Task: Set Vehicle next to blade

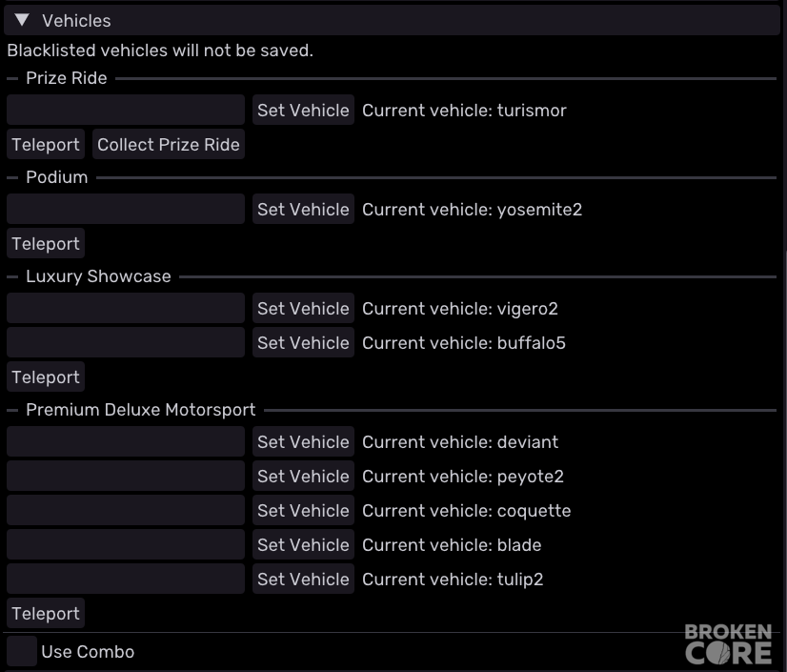Action: (x=303, y=544)
